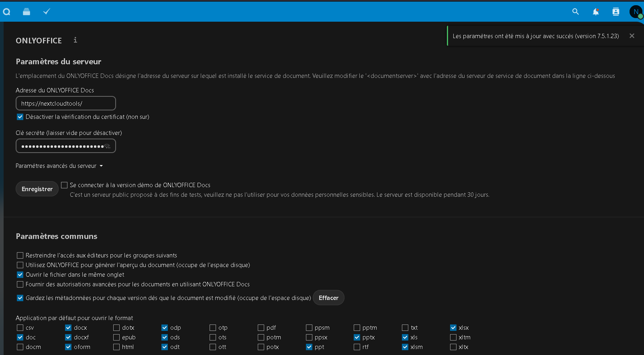This screenshot has width=644, height=355.
Task: Check the rtf format checkbox
Action: click(x=357, y=347)
